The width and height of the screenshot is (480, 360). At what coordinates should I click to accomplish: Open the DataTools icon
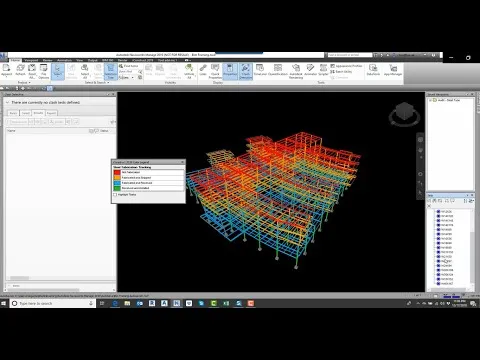tap(373, 70)
